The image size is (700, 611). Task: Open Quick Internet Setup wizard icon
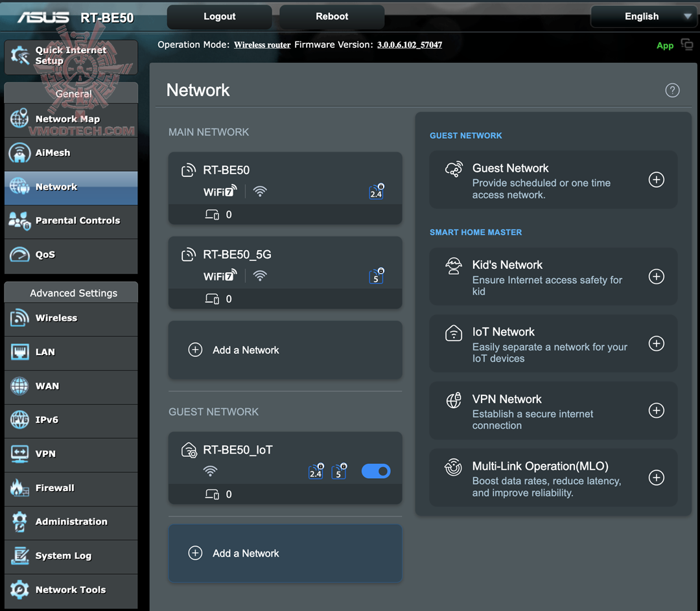(20, 55)
